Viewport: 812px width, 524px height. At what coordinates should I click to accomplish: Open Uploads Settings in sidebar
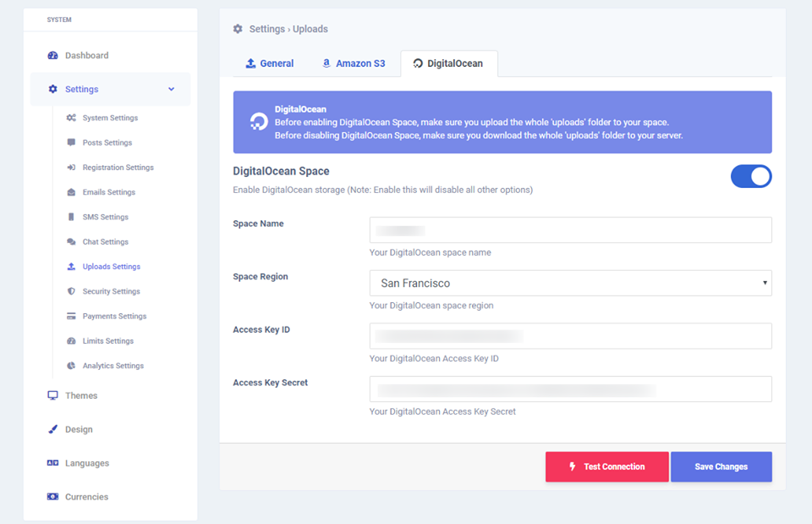click(x=112, y=267)
